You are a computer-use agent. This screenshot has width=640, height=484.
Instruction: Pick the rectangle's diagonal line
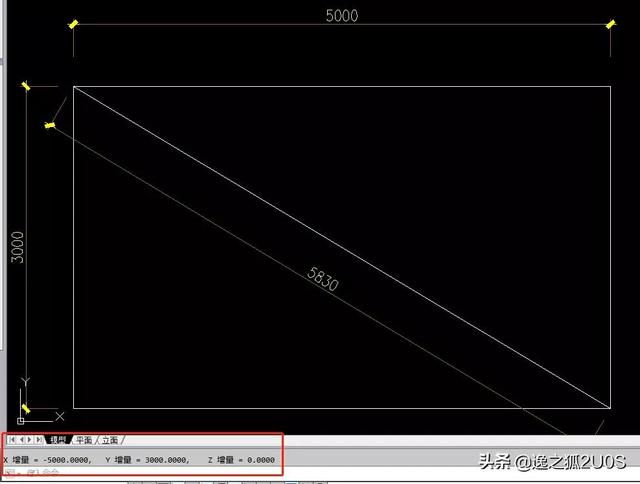342,247
